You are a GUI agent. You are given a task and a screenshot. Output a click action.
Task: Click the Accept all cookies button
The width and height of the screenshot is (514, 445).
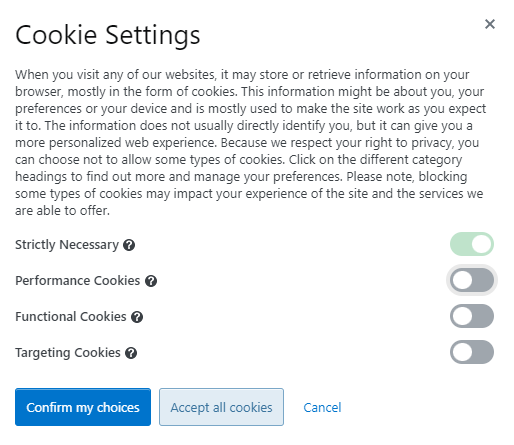[221, 407]
